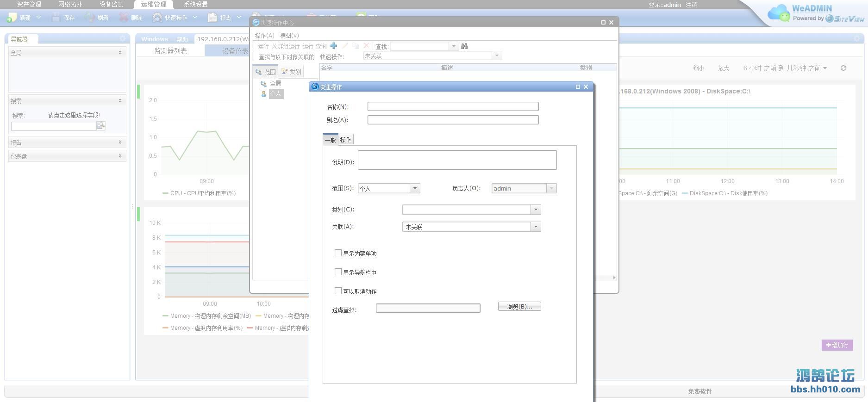Enable the 显示导航栏中 checkbox
Image resolution: width=868 pixels, height=402 pixels.
pos(338,272)
